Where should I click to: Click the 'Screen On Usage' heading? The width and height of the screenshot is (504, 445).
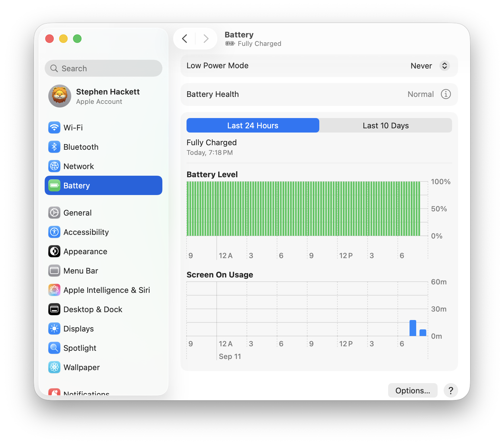pyautogui.click(x=220, y=275)
